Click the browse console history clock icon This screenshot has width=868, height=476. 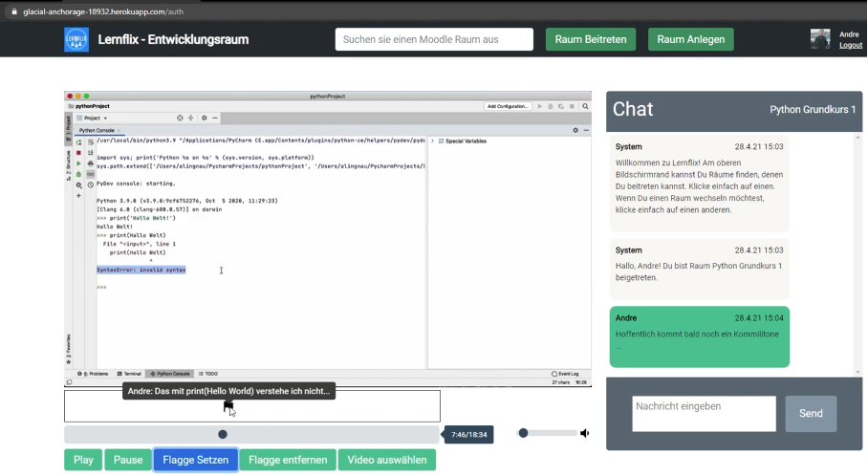point(91,184)
